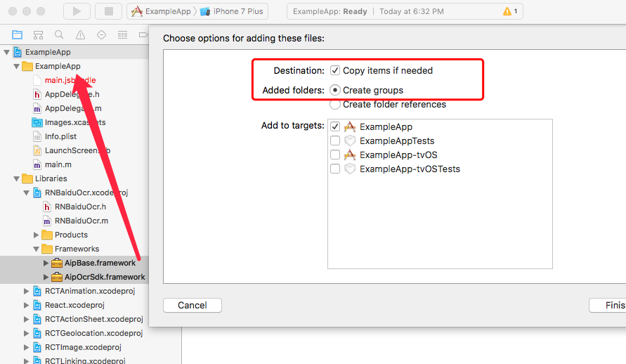Select RNBaiduOcr.m source file
This screenshot has width=626, height=364.
point(81,221)
